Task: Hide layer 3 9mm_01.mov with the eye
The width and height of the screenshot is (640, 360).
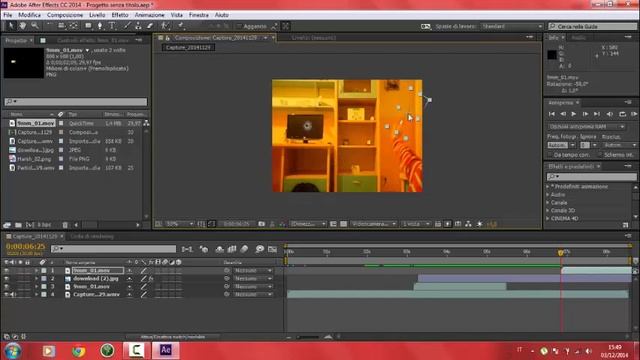Action: tap(6, 287)
